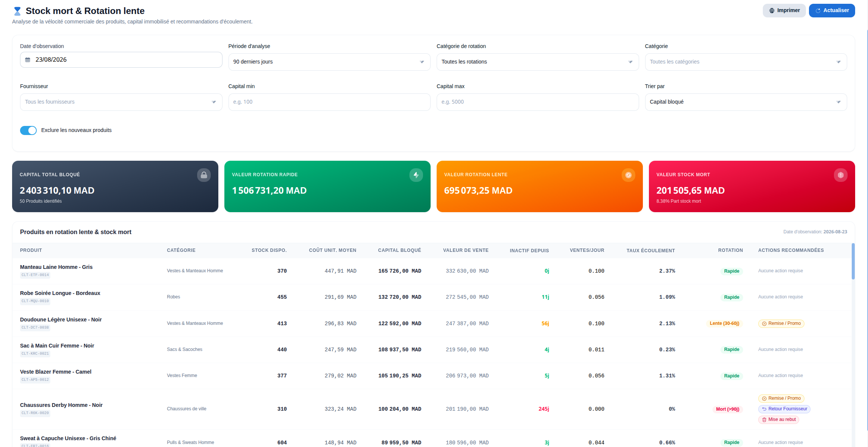Click 201 505,65 MAD on Stock Mort card
The height and width of the screenshot is (447, 868).
691,191
